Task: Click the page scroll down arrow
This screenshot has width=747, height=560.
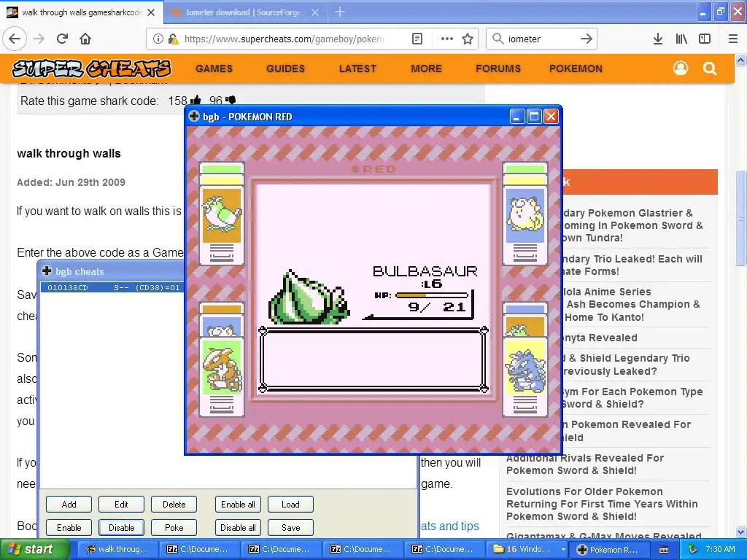Action: (x=741, y=532)
